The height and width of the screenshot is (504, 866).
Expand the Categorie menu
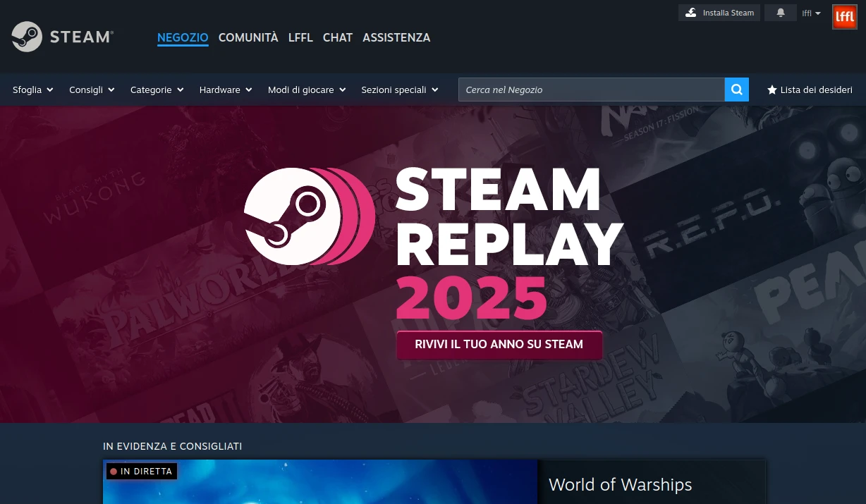(x=157, y=90)
